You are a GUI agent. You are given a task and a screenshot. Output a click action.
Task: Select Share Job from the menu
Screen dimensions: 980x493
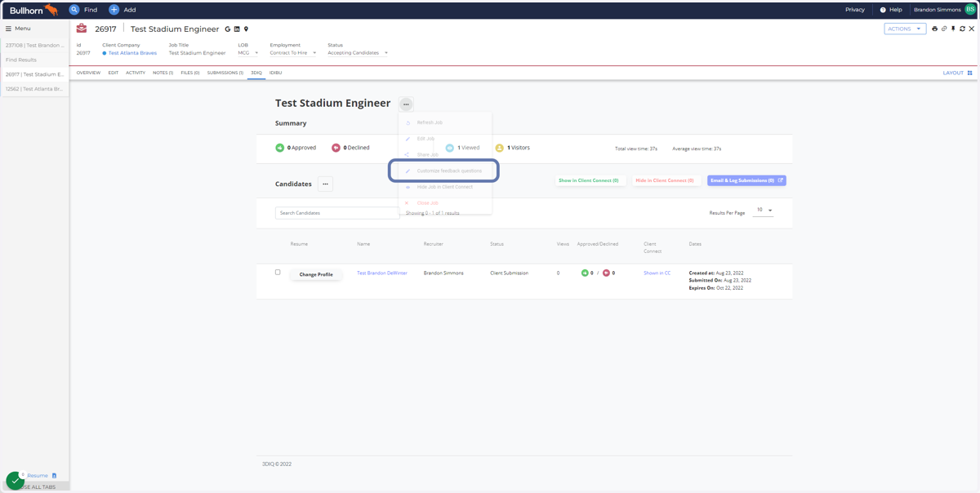coord(445,154)
